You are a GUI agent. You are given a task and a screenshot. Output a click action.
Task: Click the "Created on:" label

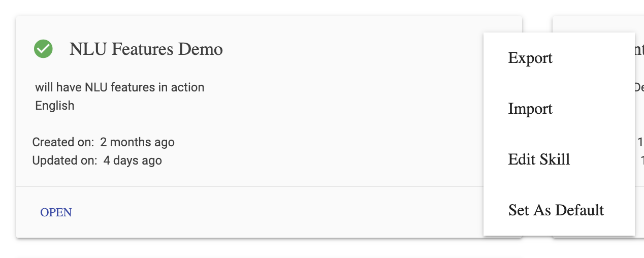(63, 142)
